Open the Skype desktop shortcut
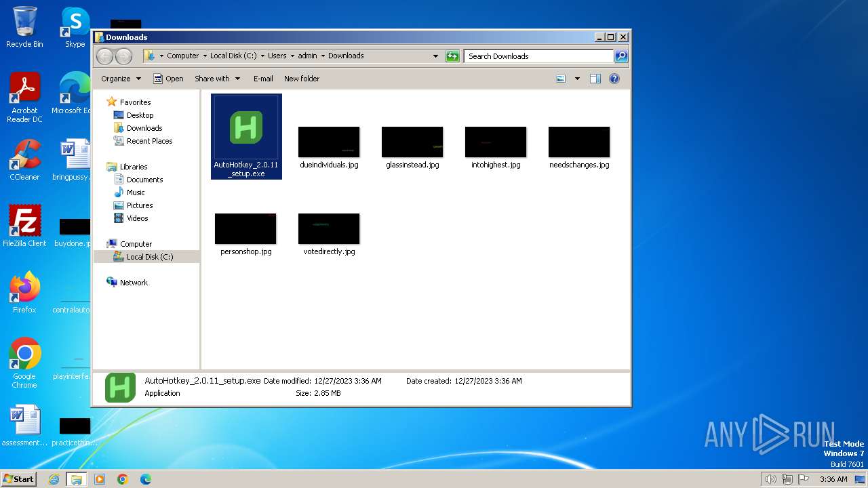 coord(75,27)
